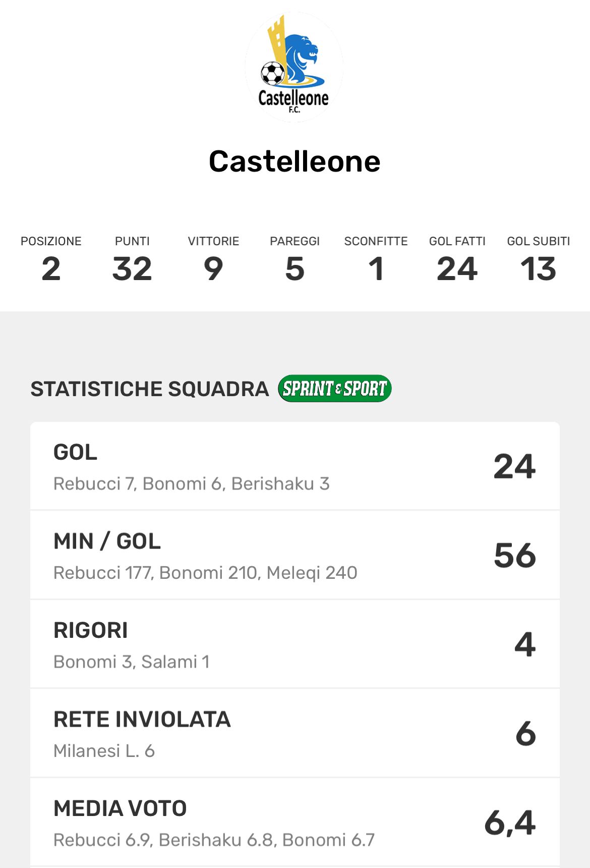Tap the PUNTI value 32

coord(132,268)
